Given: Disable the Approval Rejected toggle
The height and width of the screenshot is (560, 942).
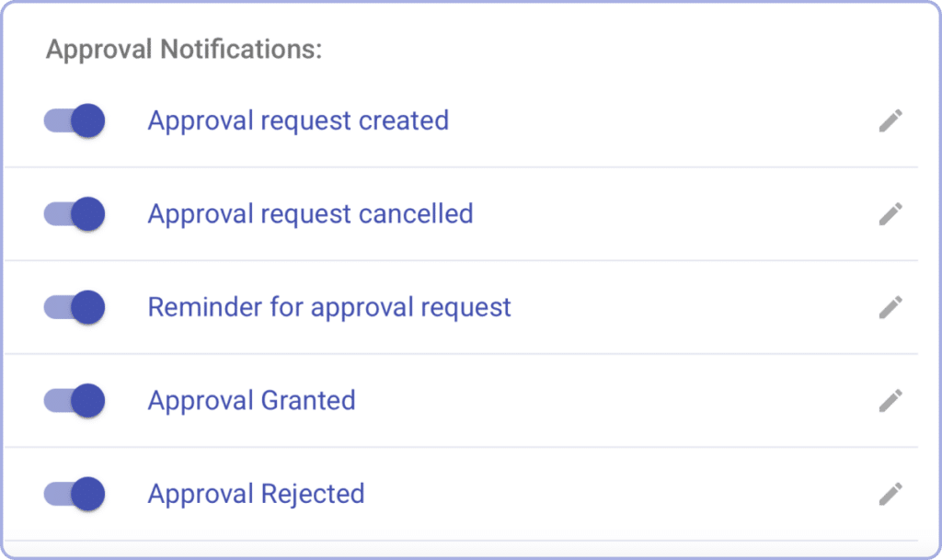Looking at the screenshot, I should click(x=74, y=493).
